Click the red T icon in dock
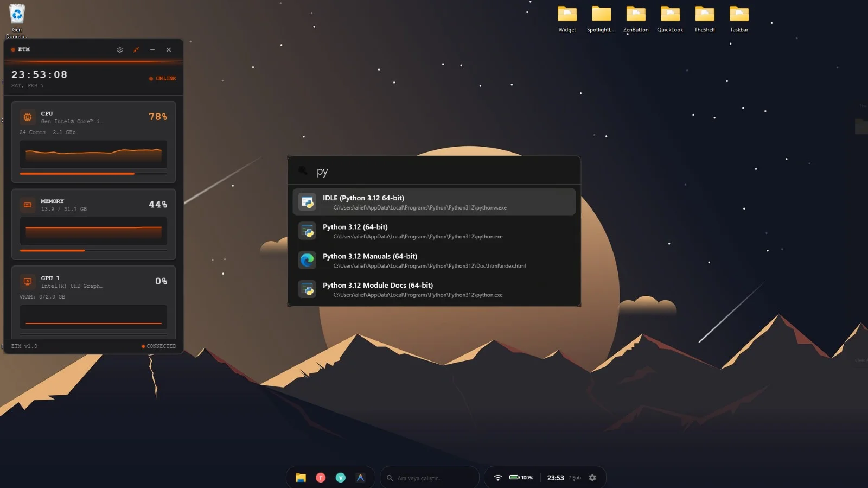The height and width of the screenshot is (488, 868). [321, 478]
